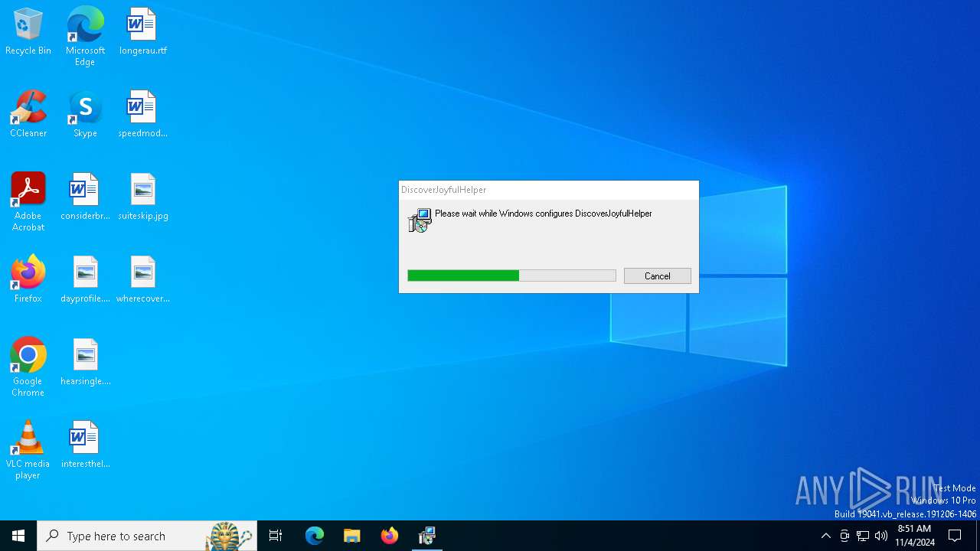The height and width of the screenshot is (551, 980).
Task: Open the Meet Now tray icon
Action: click(x=844, y=536)
